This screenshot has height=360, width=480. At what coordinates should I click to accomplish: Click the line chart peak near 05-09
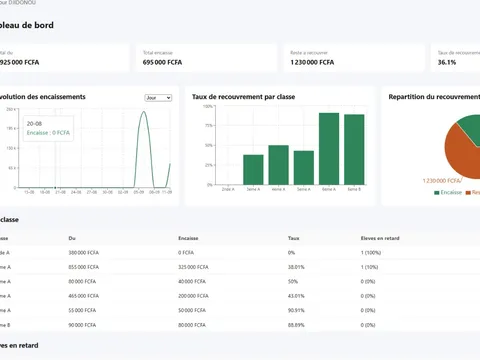(x=144, y=112)
